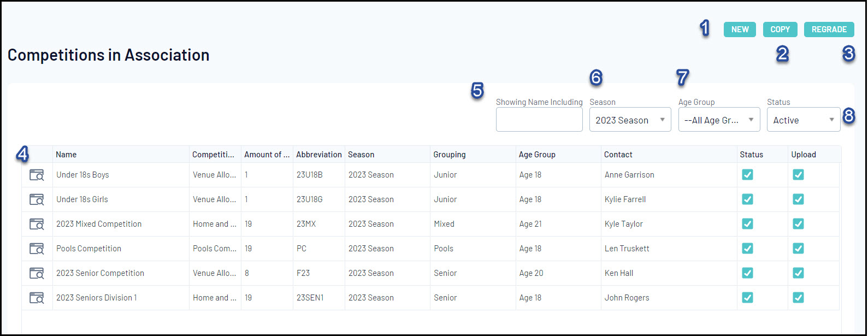The width and height of the screenshot is (868, 336).
Task: Toggle Status checkbox for Pools Competition
Action: point(747,249)
